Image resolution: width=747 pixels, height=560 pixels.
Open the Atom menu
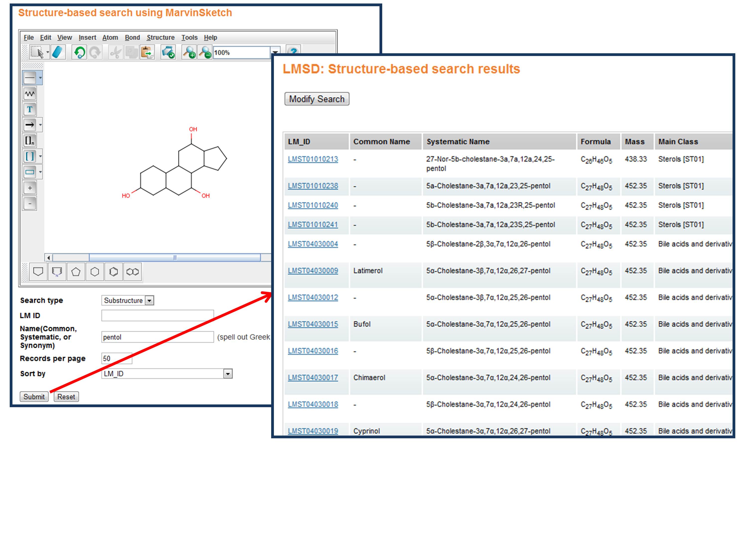pos(110,38)
